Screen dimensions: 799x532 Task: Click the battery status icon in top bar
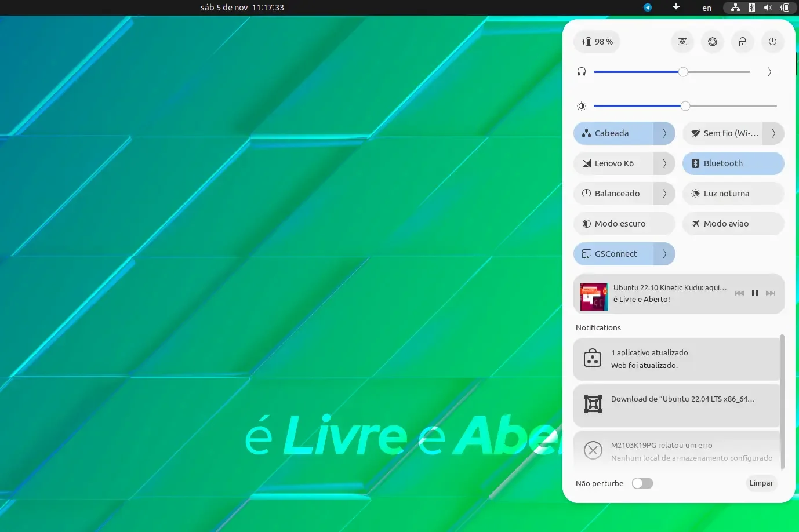785,8
